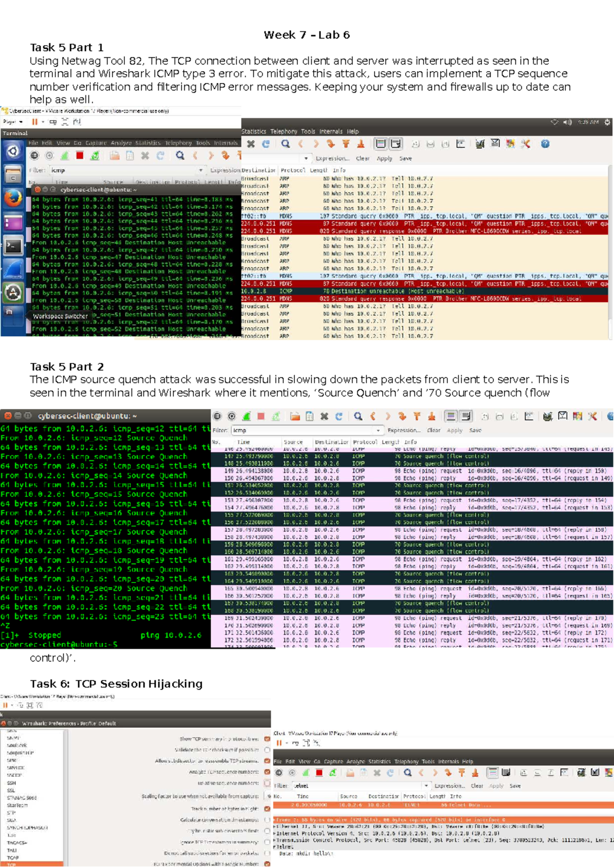Click list interfaces icon in Task 5 Part 1 left Wireshark
The width and height of the screenshot is (614, 868).
(x=34, y=156)
